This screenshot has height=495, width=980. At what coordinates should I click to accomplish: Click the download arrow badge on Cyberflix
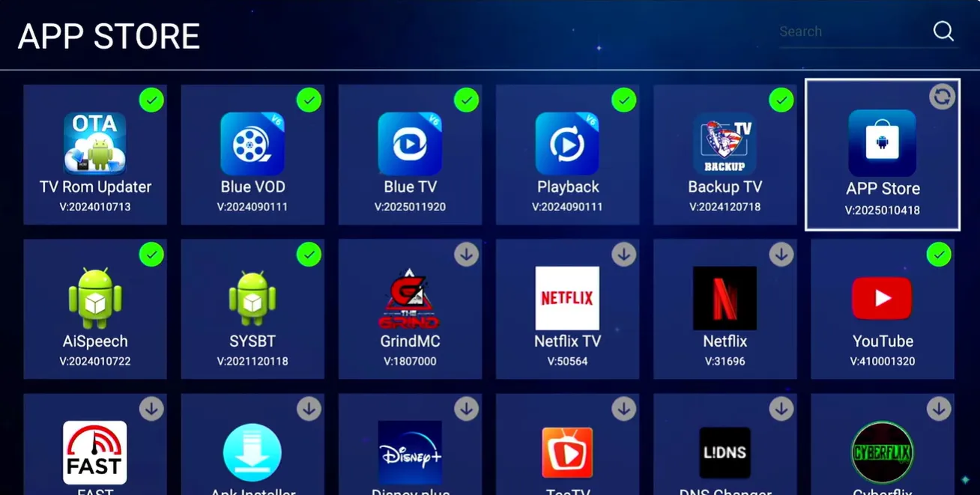tap(939, 409)
